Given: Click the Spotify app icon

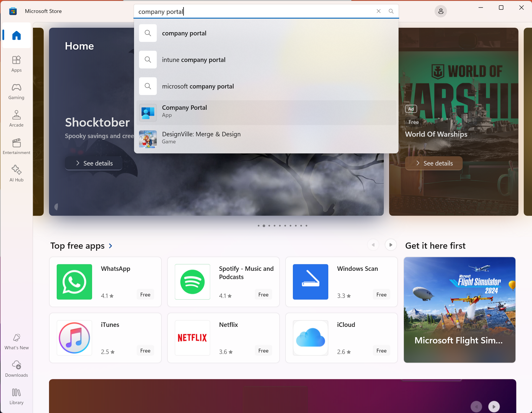Looking at the screenshot, I should coord(192,282).
